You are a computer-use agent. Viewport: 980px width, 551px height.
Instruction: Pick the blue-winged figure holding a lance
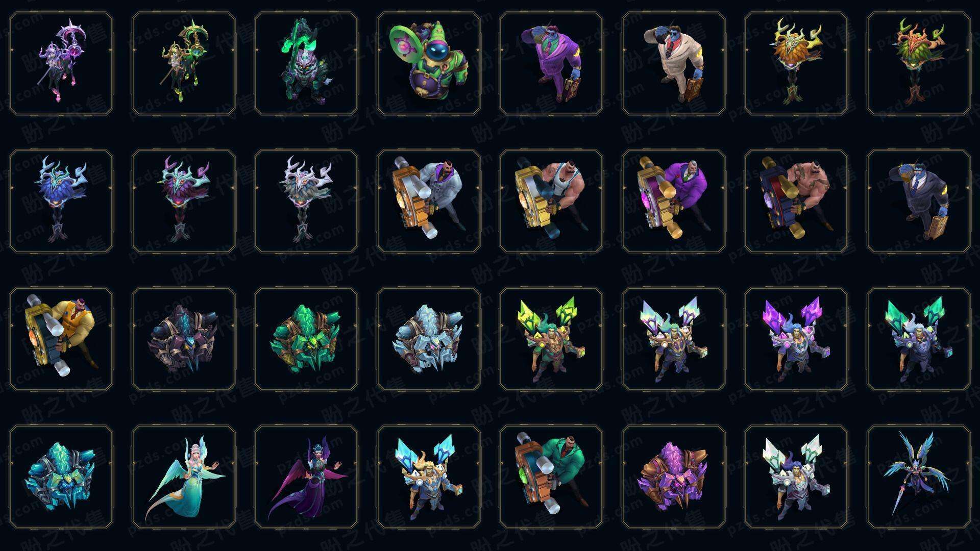pos(919,477)
